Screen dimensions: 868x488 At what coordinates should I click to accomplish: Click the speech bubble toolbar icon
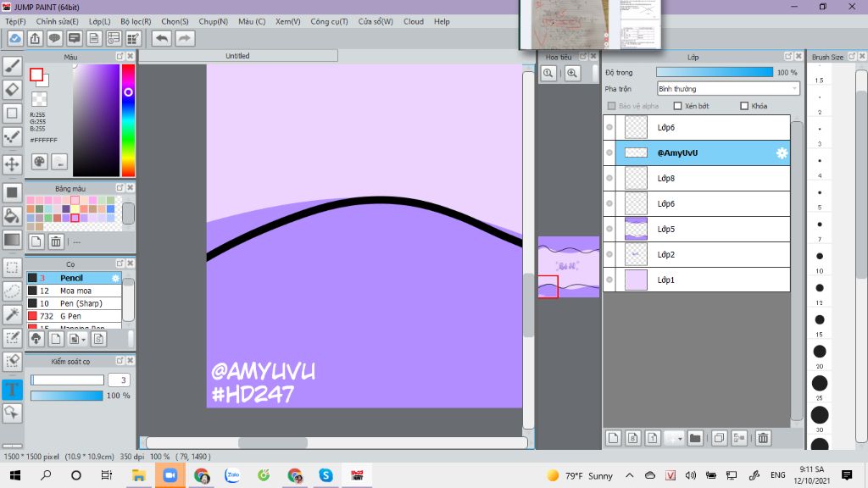pyautogui.click(x=54, y=38)
